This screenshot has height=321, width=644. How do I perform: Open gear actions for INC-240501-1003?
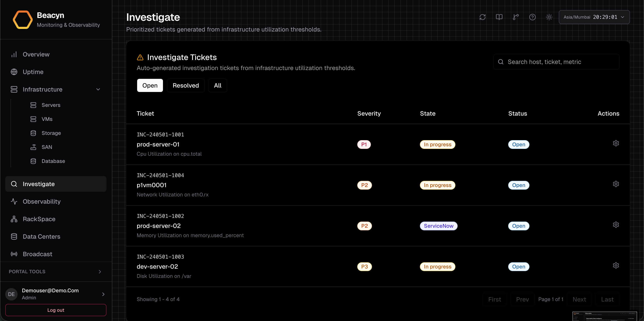coord(616,266)
